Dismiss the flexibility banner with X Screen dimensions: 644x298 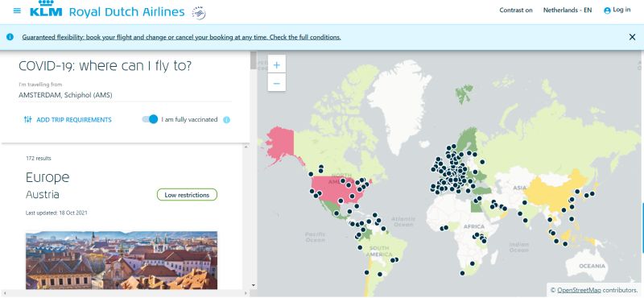(x=632, y=37)
